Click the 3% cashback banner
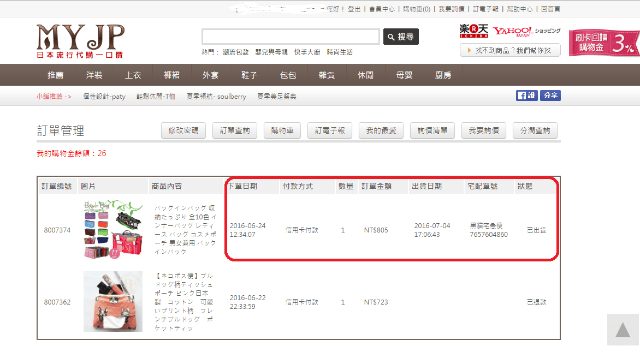Screen dimensions: 640x364 [603, 43]
